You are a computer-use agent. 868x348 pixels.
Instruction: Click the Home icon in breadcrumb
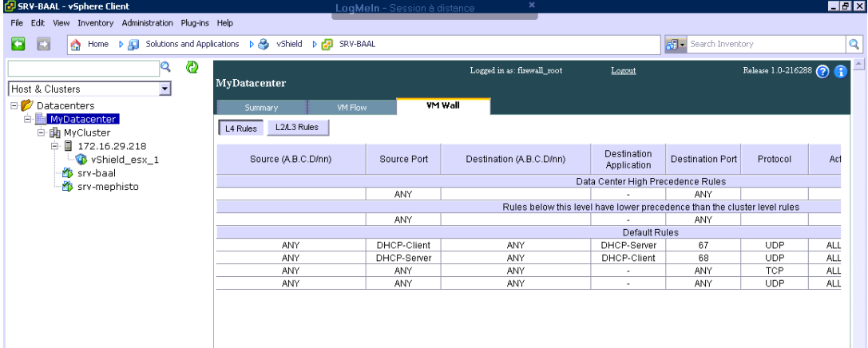tap(73, 44)
